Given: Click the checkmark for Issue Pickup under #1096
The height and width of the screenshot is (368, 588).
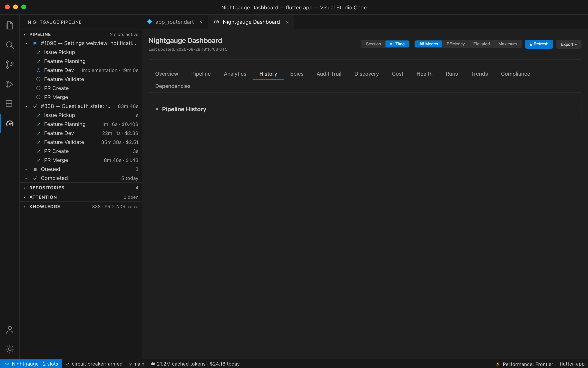Looking at the screenshot, I should click(38, 52).
